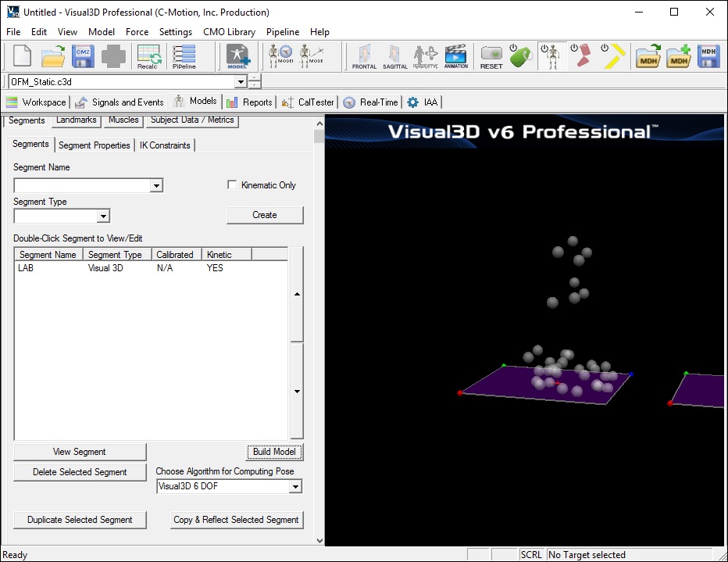Image resolution: width=728 pixels, height=562 pixels.
Task: Open the MDH model file icon with green arrow
Action: pos(648,56)
